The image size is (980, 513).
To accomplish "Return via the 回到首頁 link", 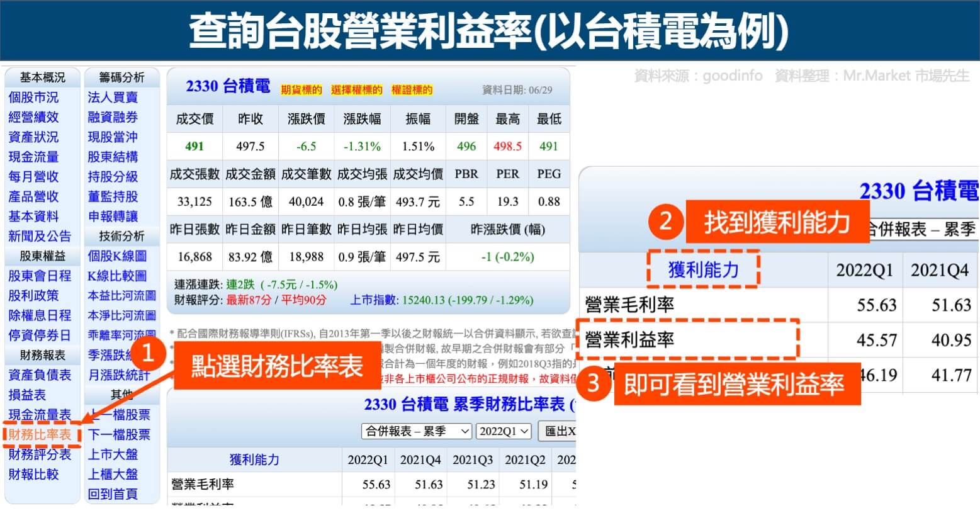I will pyautogui.click(x=113, y=494).
